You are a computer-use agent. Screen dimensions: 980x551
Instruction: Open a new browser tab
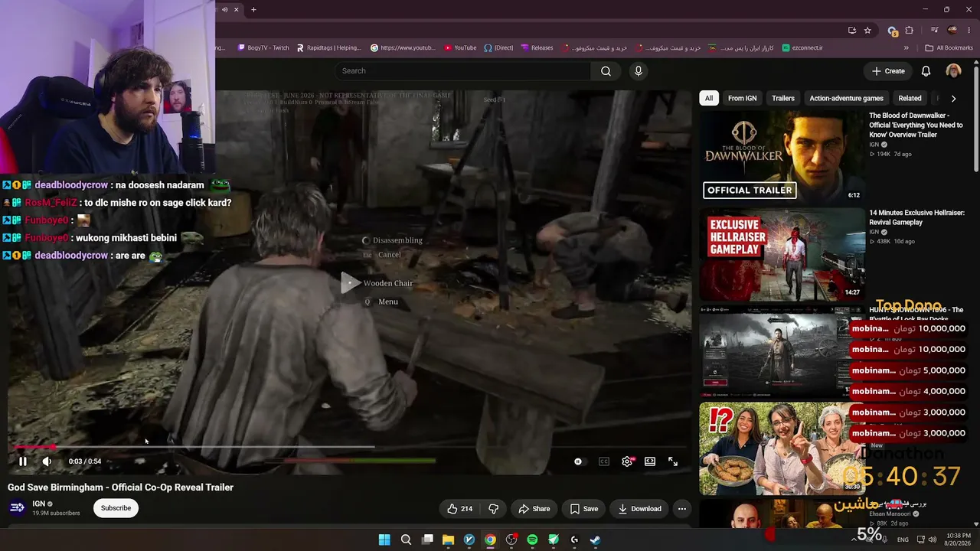[x=253, y=9]
